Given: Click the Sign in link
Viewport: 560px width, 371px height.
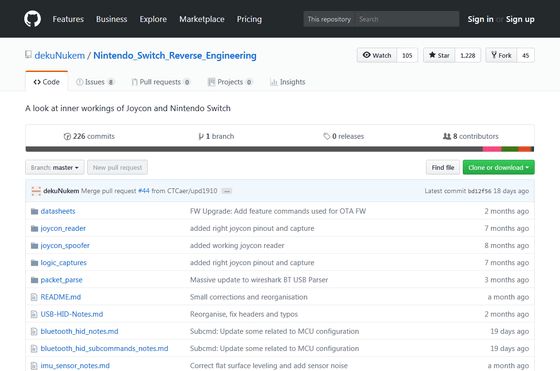Looking at the screenshot, I should pyautogui.click(x=480, y=19).
